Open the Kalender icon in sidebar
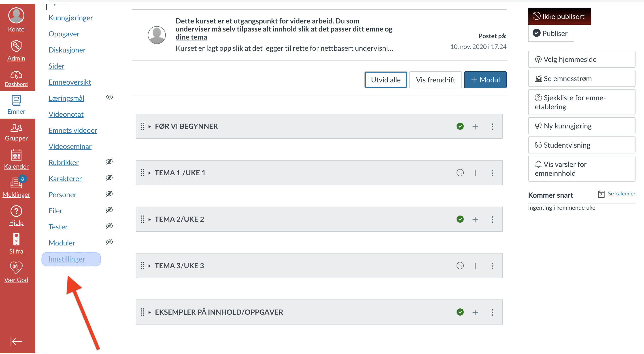 (16, 155)
